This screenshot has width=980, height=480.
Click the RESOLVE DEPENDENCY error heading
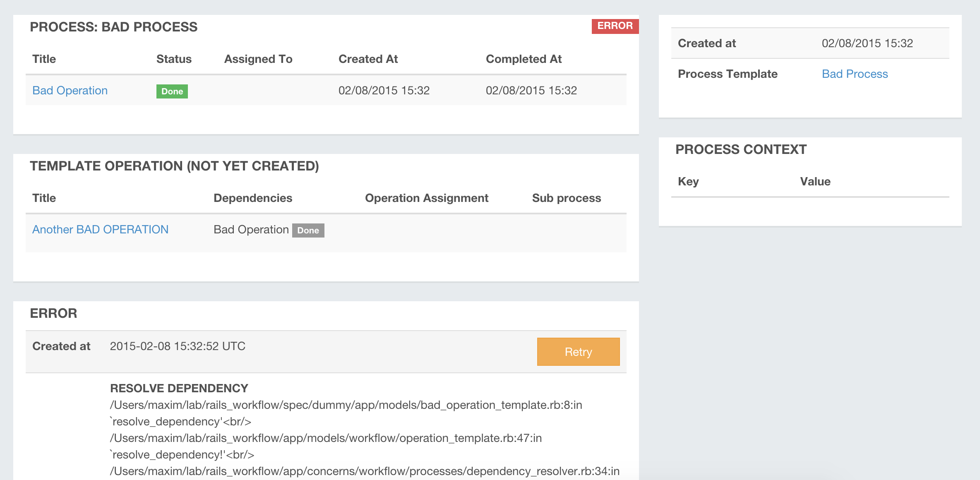(179, 388)
